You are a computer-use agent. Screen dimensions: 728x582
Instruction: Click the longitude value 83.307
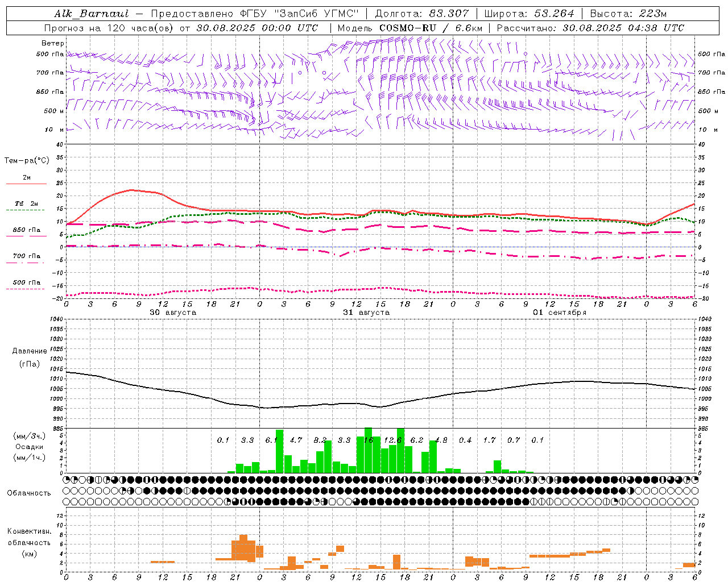tap(449, 14)
